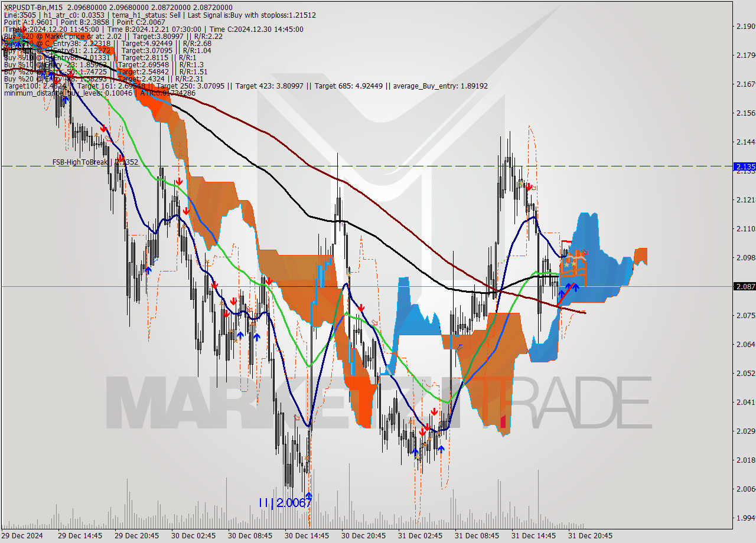Click the 29 Dec 20:45 time label
756x543 pixels.
(136, 536)
